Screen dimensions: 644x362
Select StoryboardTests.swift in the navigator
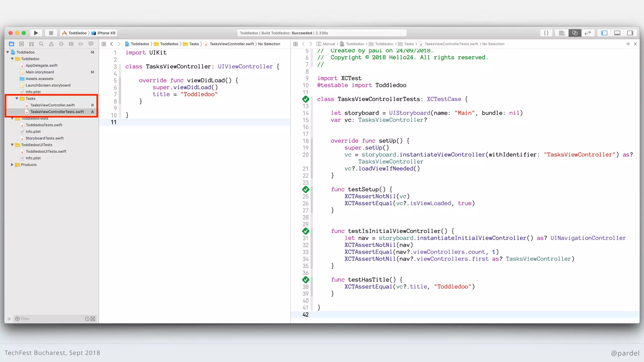pos(44,138)
